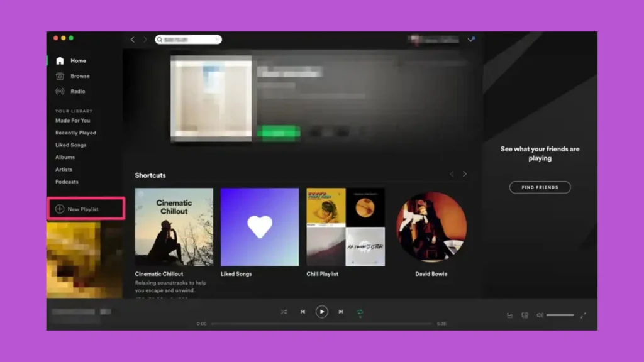Go back using the left navigation chevron
The height and width of the screenshot is (362, 644).
[x=132, y=39]
